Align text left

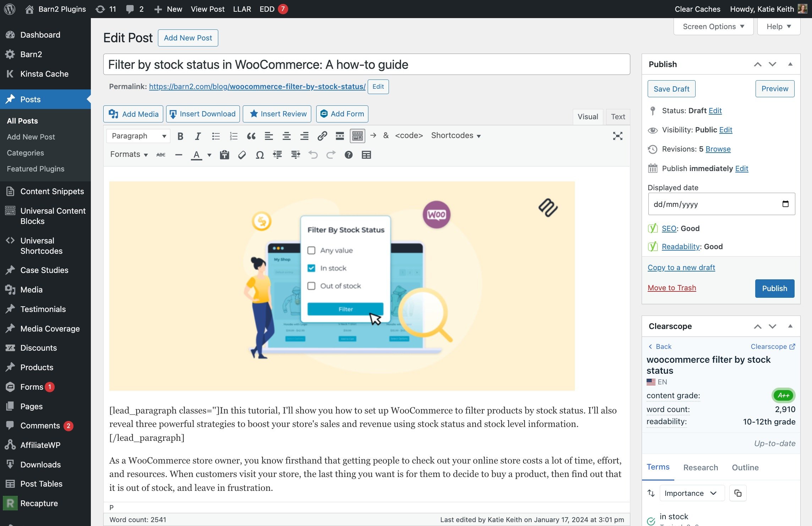pyautogui.click(x=269, y=136)
